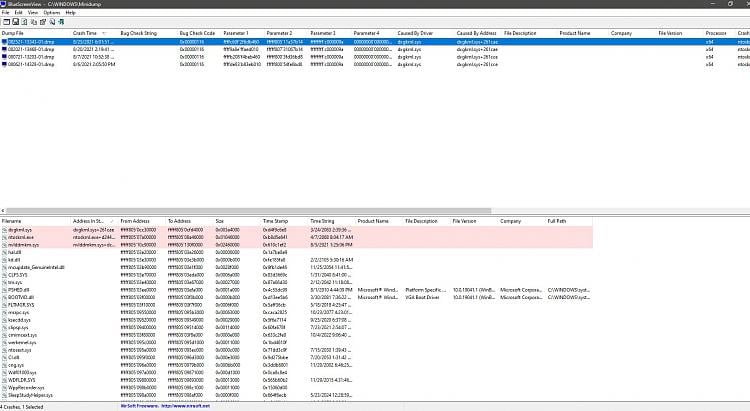The height and width of the screenshot is (411, 750).
Task: Sort by the Crash Time column header
Action: pos(95,33)
